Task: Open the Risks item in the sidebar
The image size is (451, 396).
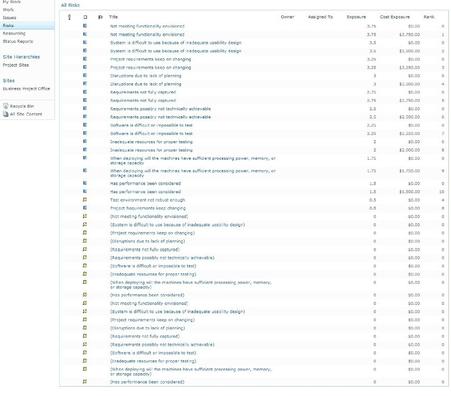Action: [x=8, y=25]
